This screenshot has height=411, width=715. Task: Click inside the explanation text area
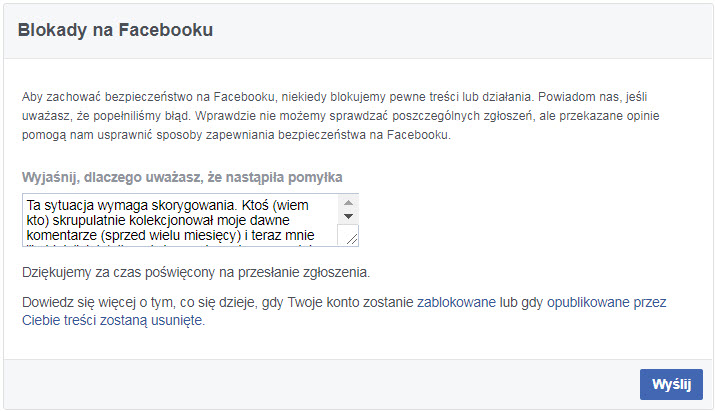click(180, 220)
